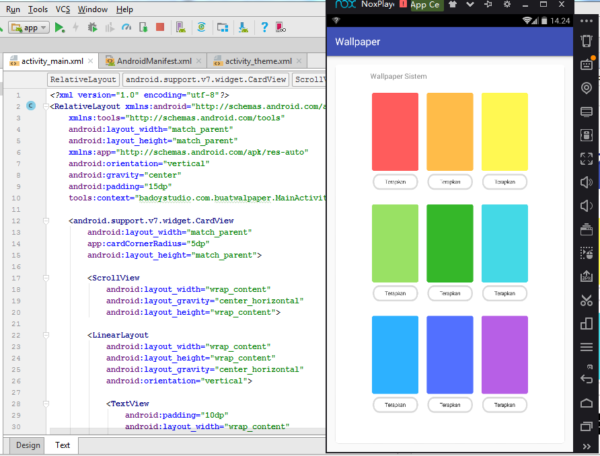This screenshot has height=456, width=600.
Task: Collapse the RelativeLayout code fold marker
Action: click(46, 105)
